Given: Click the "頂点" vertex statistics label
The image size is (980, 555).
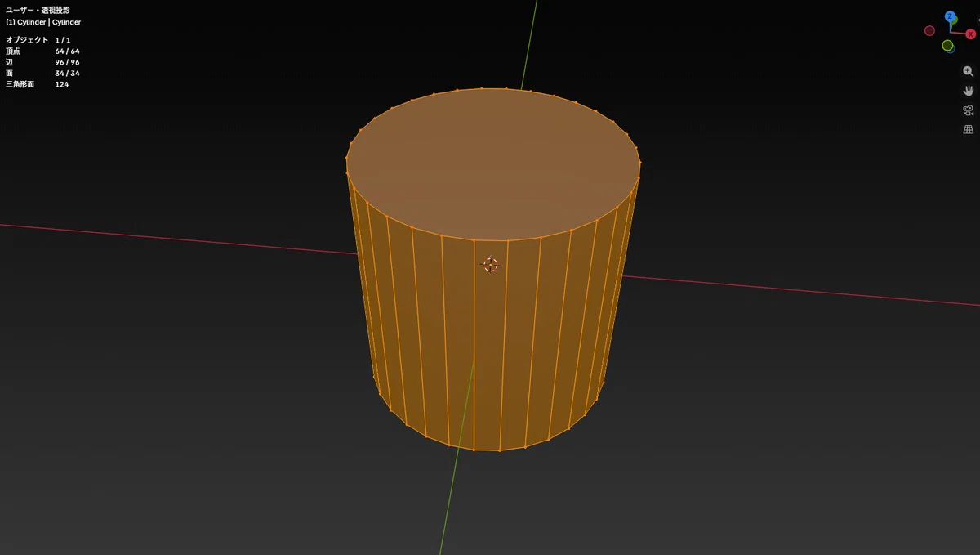Looking at the screenshot, I should pos(13,51).
